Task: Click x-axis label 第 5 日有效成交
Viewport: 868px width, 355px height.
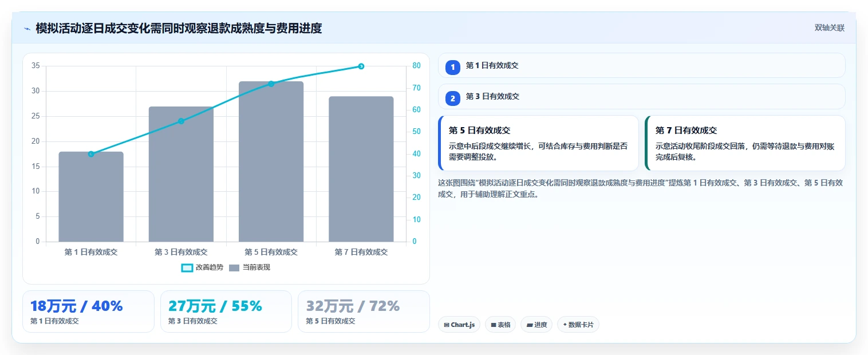Action: 271,252
